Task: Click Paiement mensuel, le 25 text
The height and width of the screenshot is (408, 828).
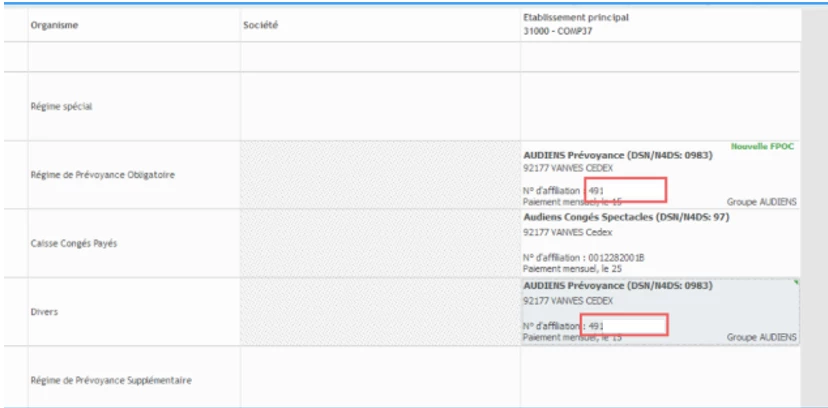Action: pyautogui.click(x=572, y=269)
